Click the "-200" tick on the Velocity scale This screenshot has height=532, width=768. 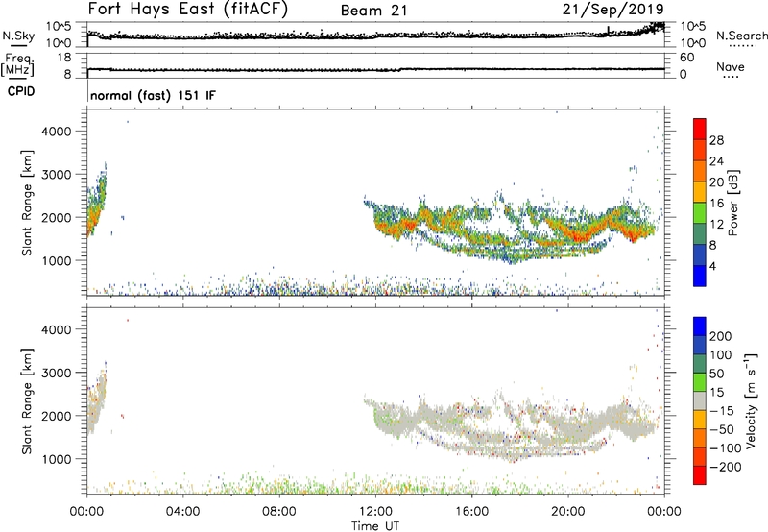[x=726, y=467]
